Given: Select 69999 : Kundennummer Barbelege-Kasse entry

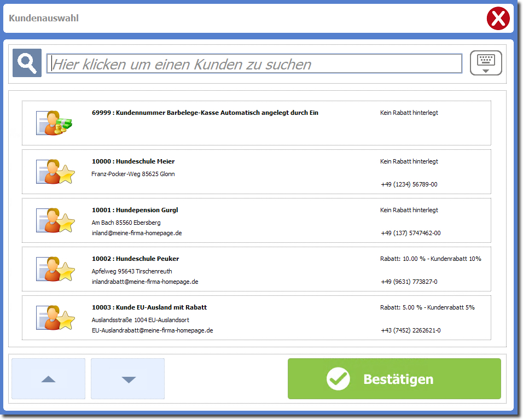Looking at the screenshot, I should point(205,113).
